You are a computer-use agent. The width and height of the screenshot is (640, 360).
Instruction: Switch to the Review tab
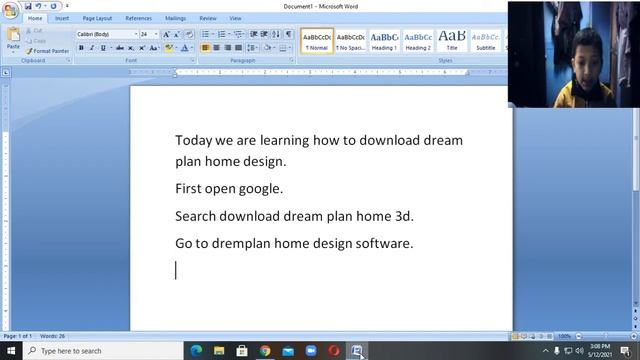[x=208, y=18]
